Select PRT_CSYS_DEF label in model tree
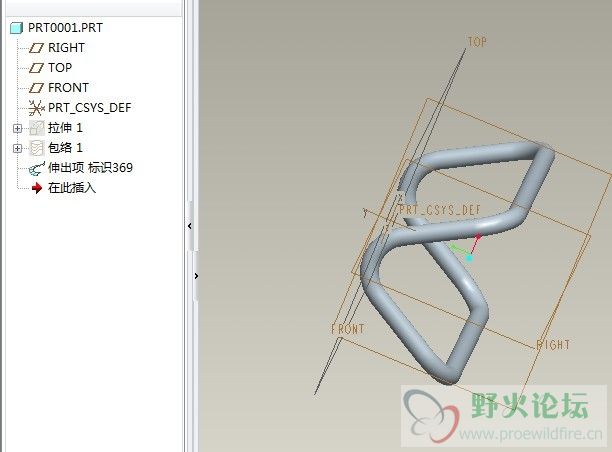 click(x=89, y=108)
